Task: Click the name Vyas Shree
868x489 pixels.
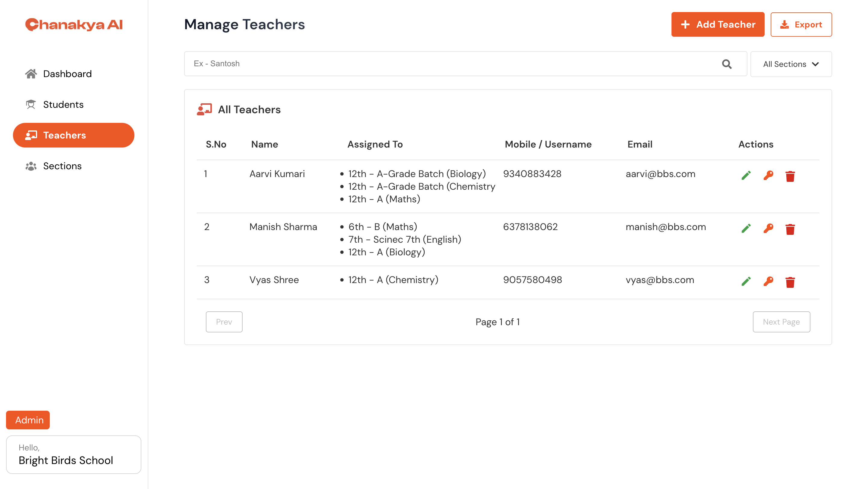Action: tap(274, 280)
